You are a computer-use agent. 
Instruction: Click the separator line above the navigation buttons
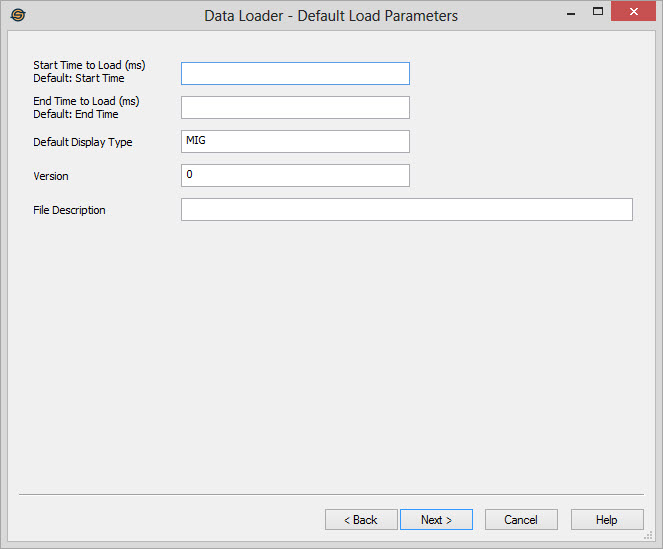tap(331, 495)
